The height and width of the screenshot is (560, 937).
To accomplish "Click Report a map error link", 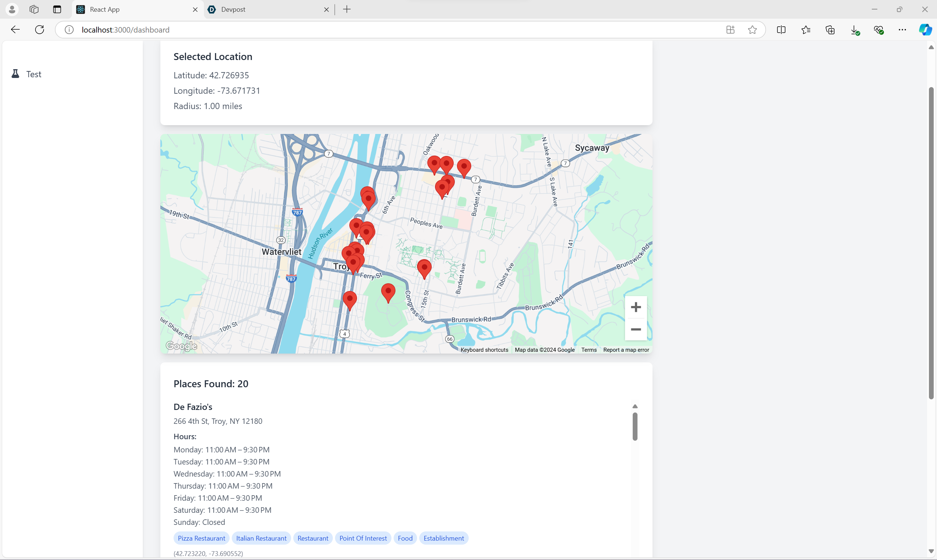I will (625, 350).
